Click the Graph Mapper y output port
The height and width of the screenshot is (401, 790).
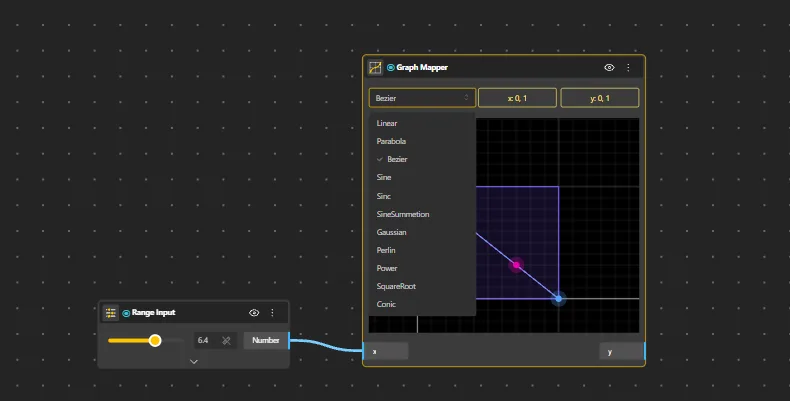[622, 352]
